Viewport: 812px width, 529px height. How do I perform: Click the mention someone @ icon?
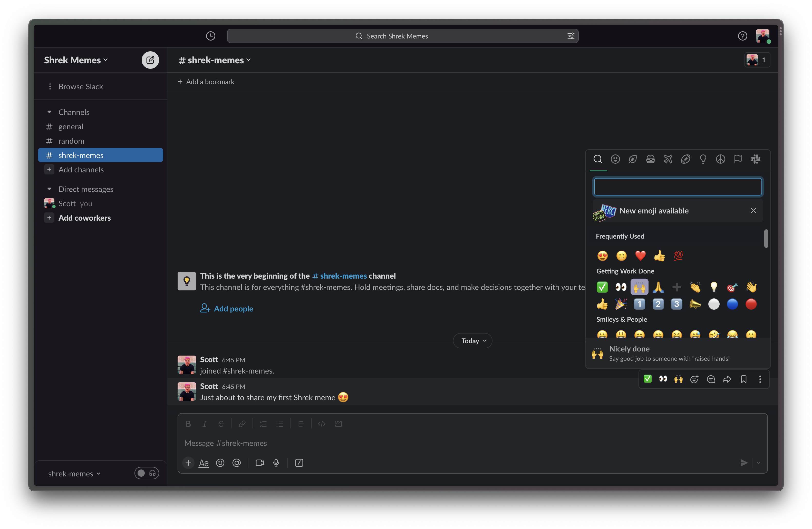click(x=236, y=463)
